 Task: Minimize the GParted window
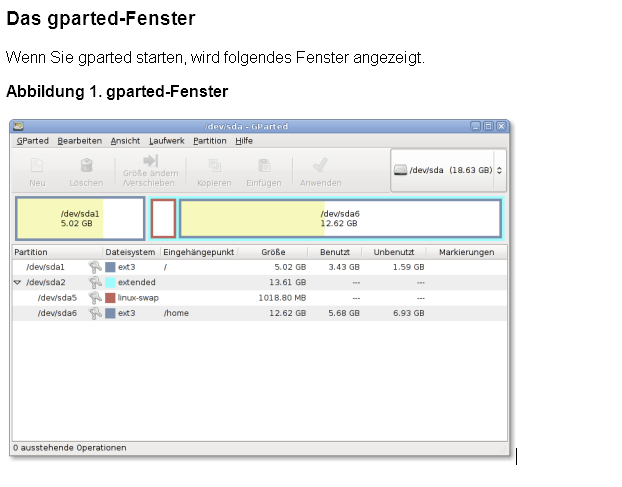(x=475, y=126)
